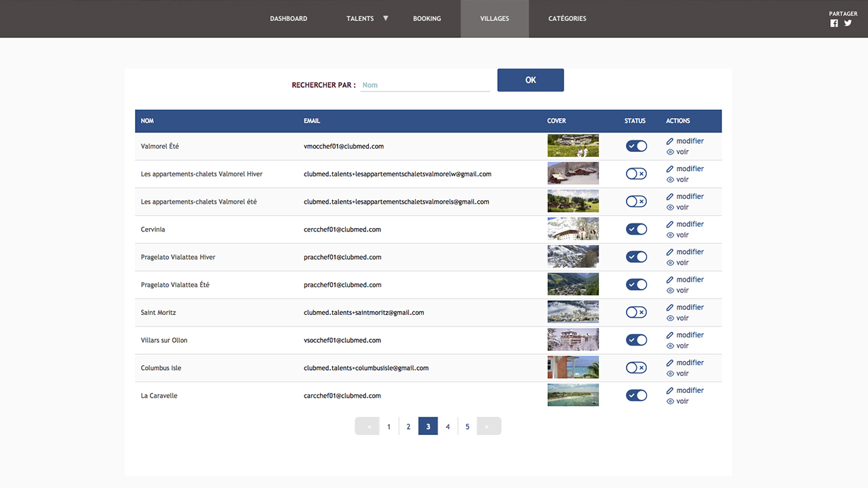Open the Booking menu item
Image resolution: width=868 pixels, height=488 pixels.
427,19
